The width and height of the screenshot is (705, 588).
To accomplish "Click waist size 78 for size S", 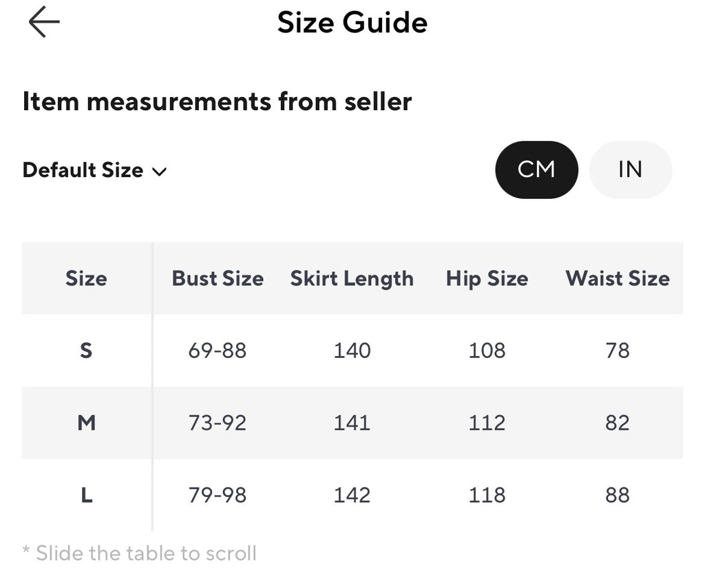I will (618, 350).
